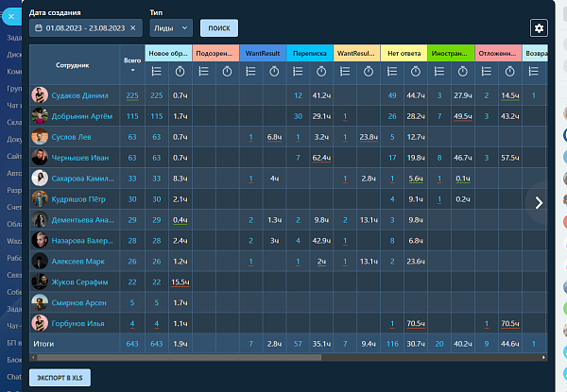The width and height of the screenshot is (567, 392).
Task: Click the 225 total leads for Судаков
Action: 132,95
